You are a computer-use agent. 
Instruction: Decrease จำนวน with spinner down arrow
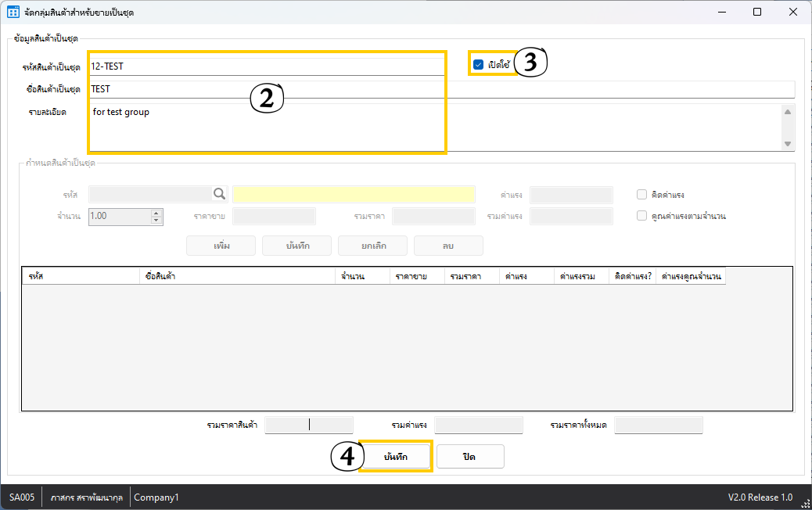[x=156, y=220]
